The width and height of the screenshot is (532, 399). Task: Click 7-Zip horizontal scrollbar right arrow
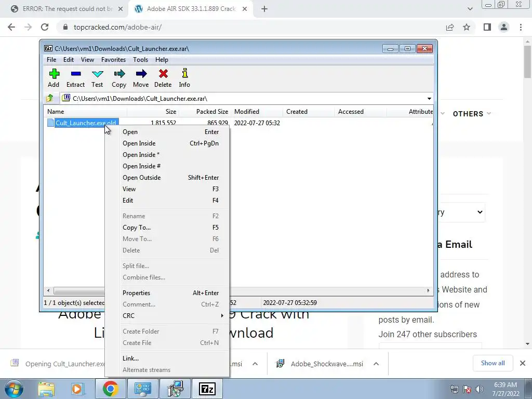coord(428,290)
